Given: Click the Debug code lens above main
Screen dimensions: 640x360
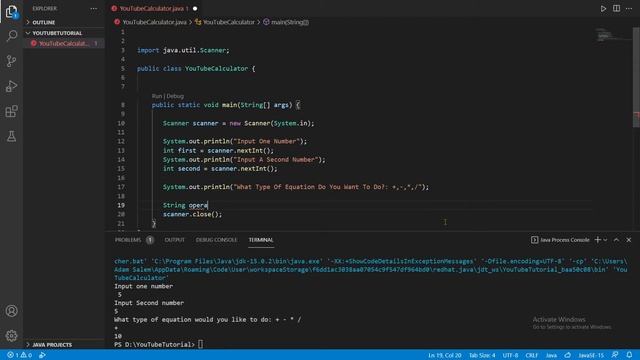Looking at the screenshot, I should pyautogui.click(x=175, y=96).
